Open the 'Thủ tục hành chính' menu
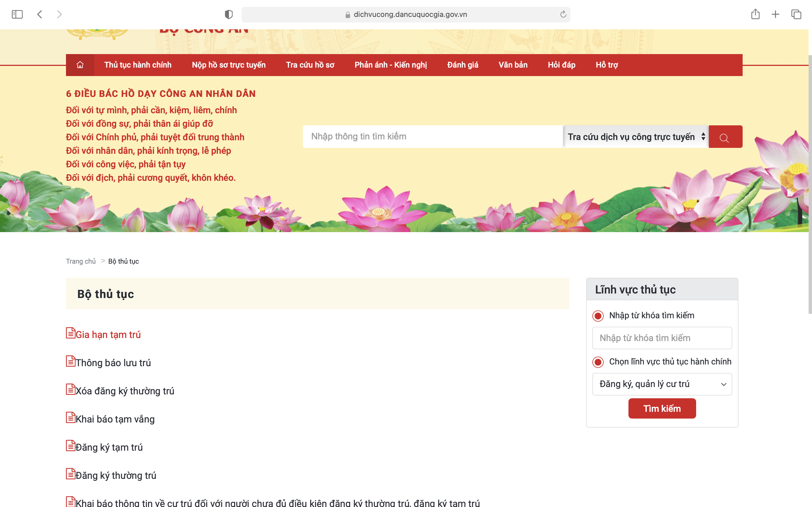Screen dimensions: 812x507 click(x=138, y=65)
